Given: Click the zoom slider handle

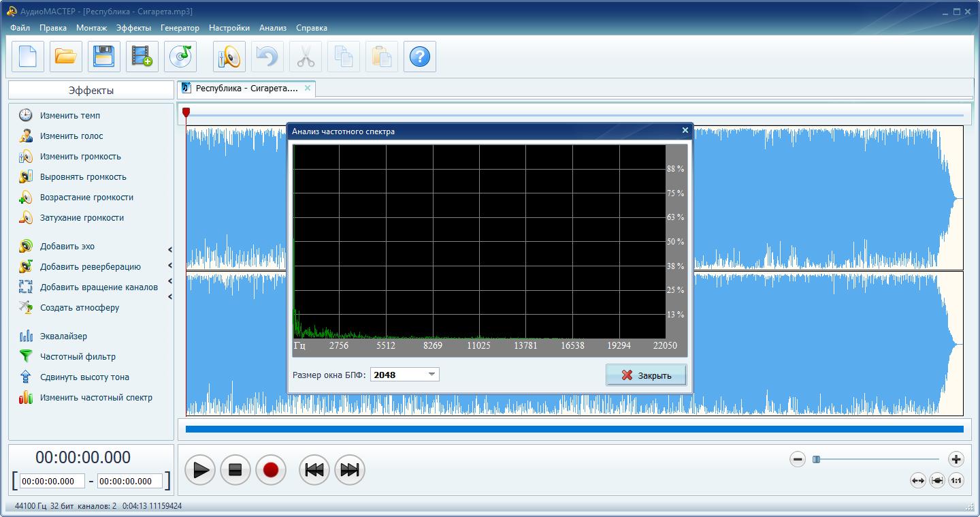Looking at the screenshot, I should (817, 459).
